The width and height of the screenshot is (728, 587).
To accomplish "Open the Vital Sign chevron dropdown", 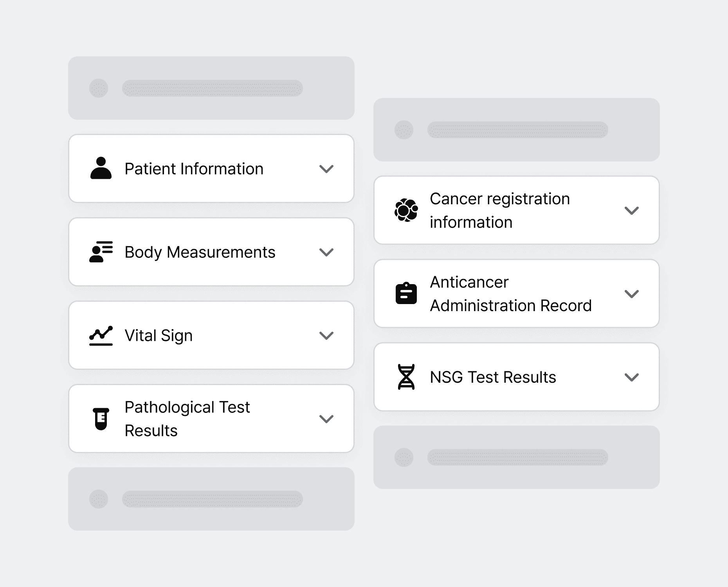I will [x=326, y=335].
